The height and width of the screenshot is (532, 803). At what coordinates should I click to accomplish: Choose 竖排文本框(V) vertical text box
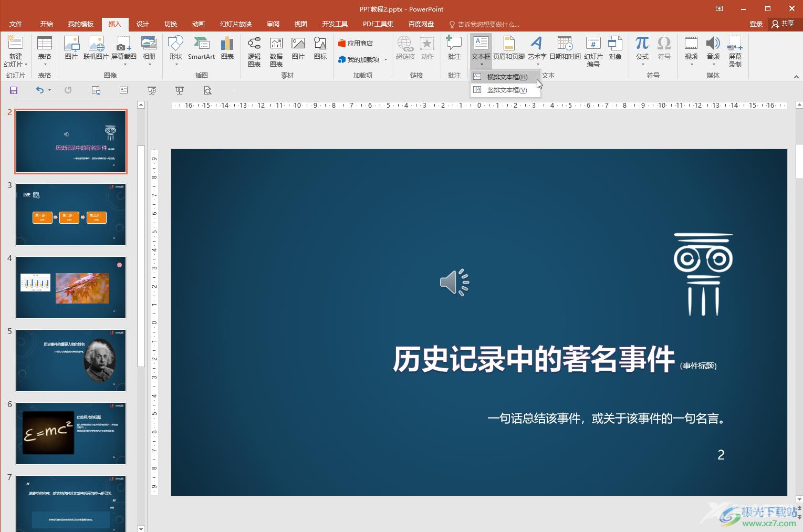506,90
